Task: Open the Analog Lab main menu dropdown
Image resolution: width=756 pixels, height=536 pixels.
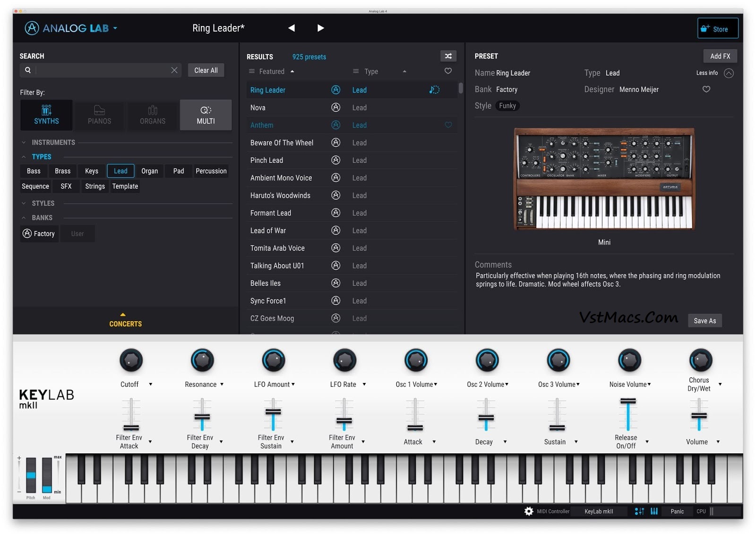Action: pyautogui.click(x=115, y=28)
